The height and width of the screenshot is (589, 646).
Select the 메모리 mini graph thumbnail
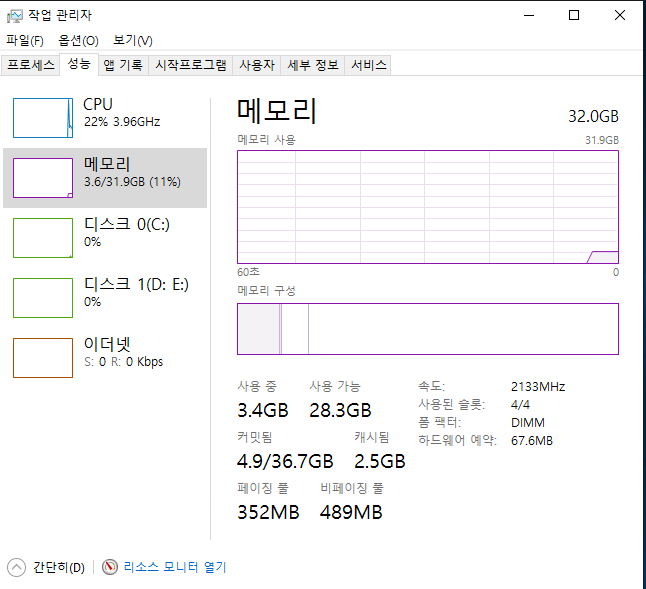click(43, 178)
